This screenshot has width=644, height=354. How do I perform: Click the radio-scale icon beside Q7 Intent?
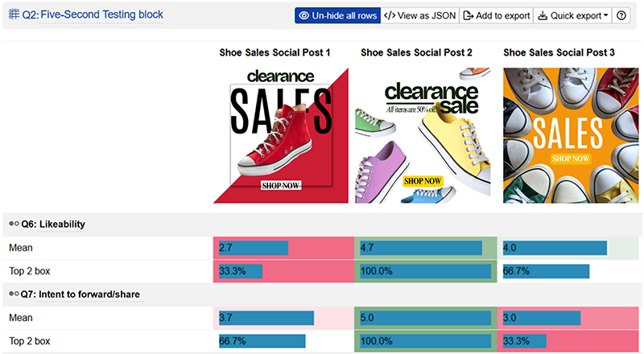pyautogui.click(x=14, y=294)
